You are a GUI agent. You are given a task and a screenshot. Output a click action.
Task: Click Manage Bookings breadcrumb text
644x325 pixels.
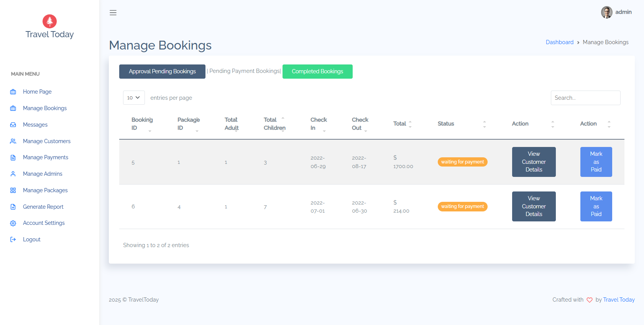(x=606, y=42)
